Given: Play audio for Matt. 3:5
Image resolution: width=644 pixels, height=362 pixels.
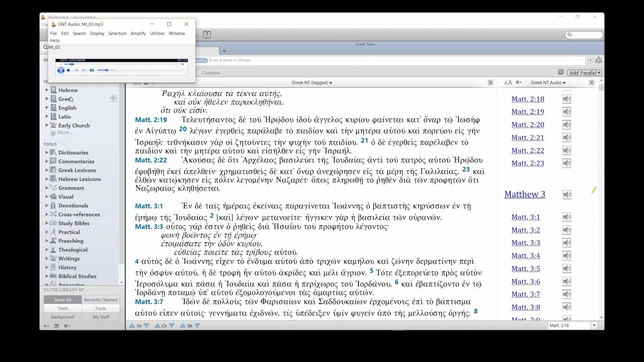Looking at the screenshot, I should pos(567,268).
